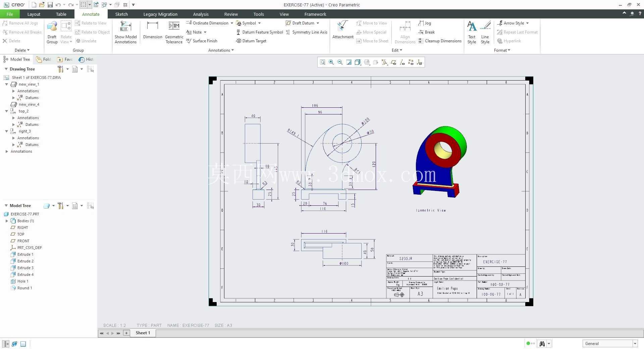Open Drawing Tree settings hammer icon

pyautogui.click(x=60, y=69)
